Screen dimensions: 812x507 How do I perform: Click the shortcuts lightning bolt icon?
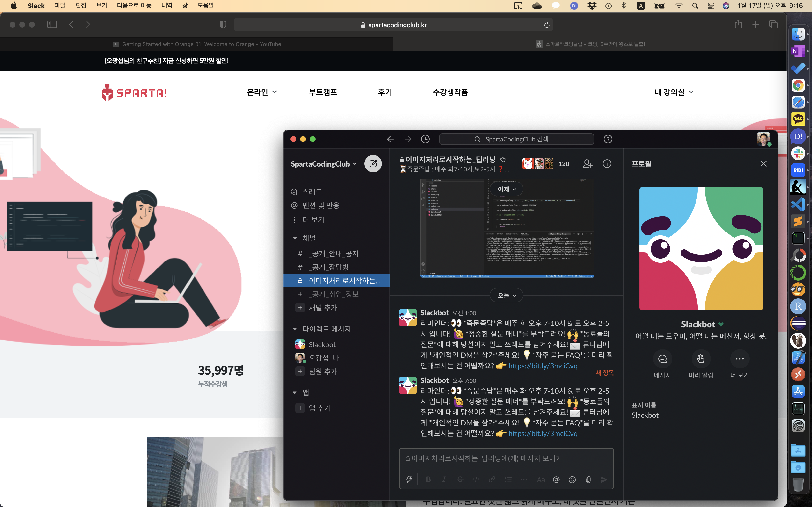(409, 479)
